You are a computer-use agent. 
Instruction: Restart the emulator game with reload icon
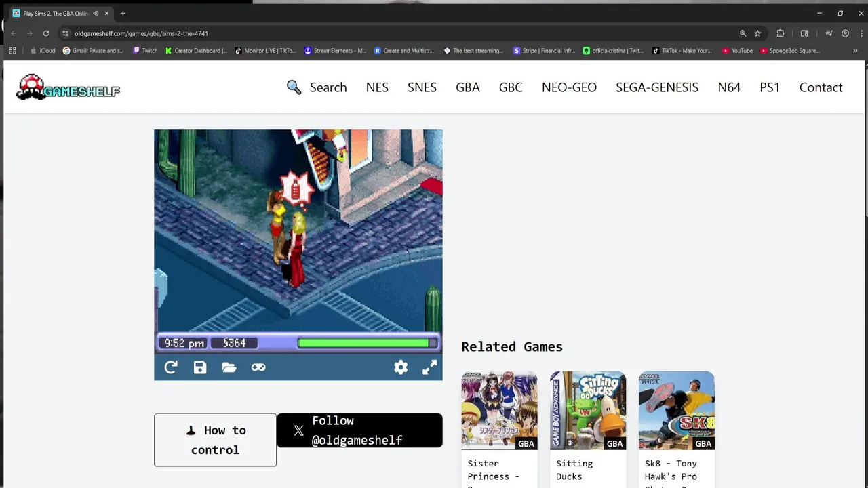coord(171,367)
